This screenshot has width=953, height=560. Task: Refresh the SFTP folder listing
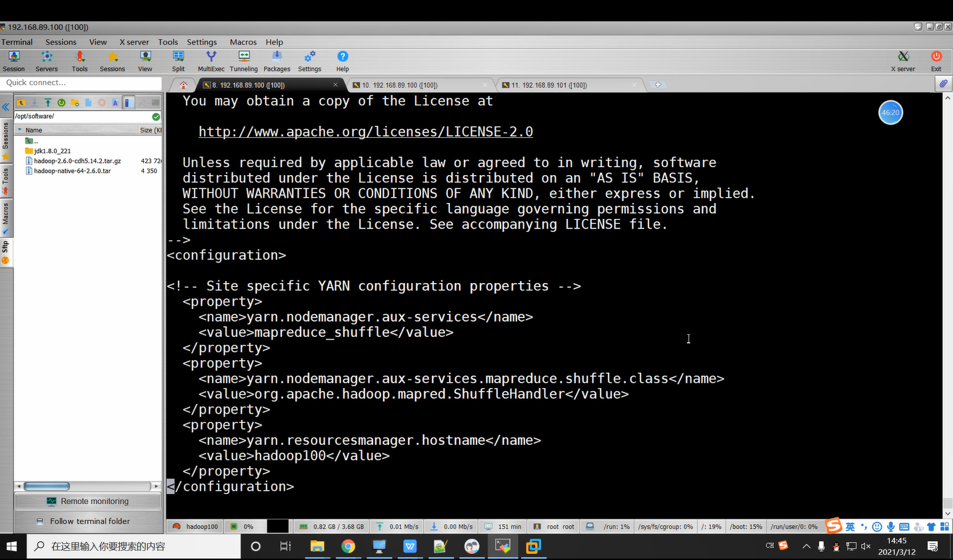(61, 103)
